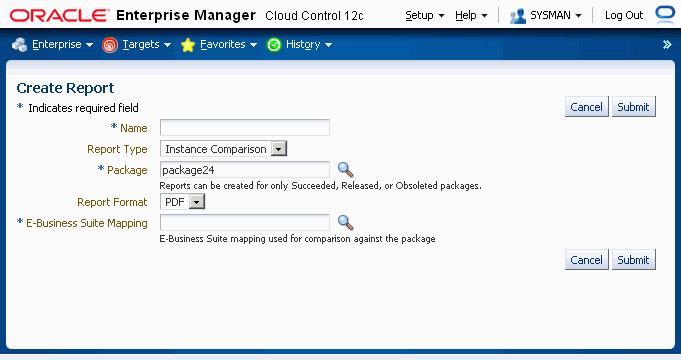Click the Create Report heading
Image resolution: width=681 pixels, height=360 pixels.
pyautogui.click(x=65, y=88)
